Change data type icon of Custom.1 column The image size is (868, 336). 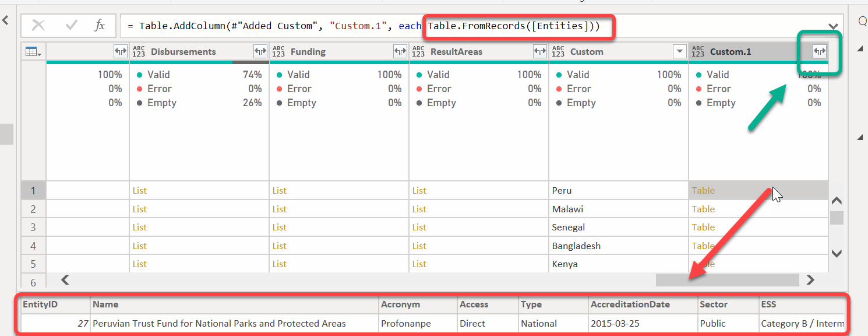[x=698, y=51]
